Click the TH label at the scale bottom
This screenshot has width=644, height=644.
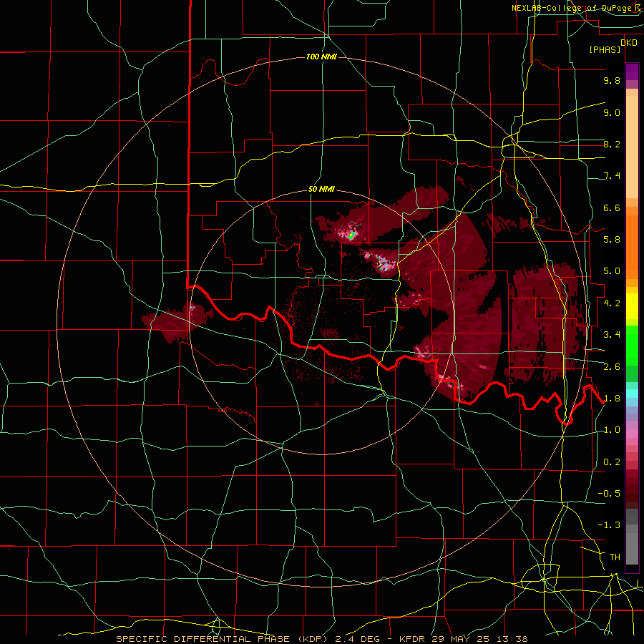pos(615,557)
